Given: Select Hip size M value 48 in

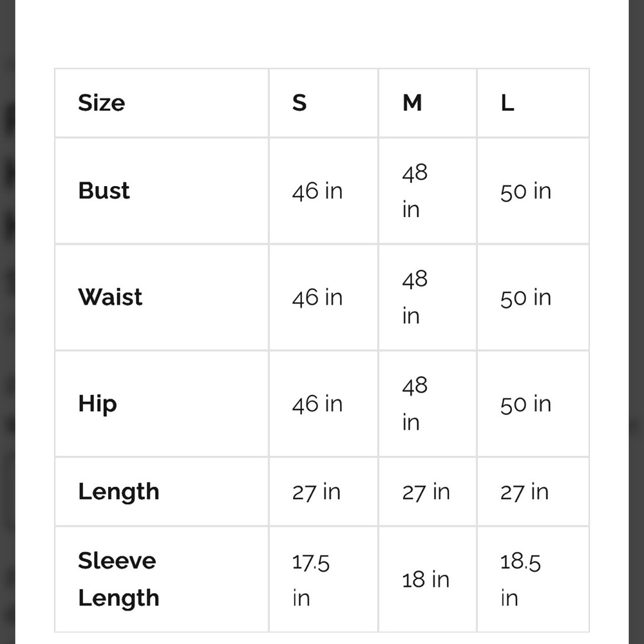Looking at the screenshot, I should [x=415, y=404].
